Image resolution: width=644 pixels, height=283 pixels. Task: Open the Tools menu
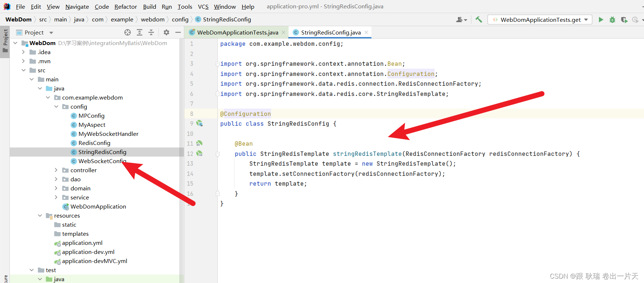coord(185,7)
